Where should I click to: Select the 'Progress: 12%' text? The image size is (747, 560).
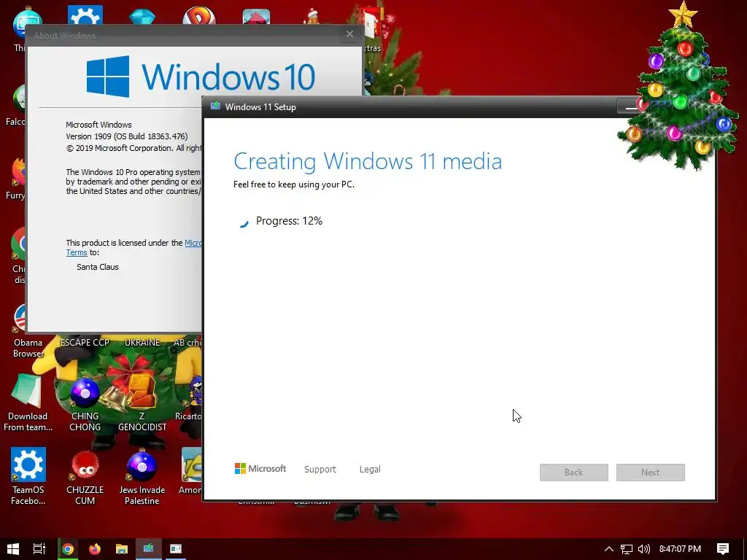(x=289, y=221)
